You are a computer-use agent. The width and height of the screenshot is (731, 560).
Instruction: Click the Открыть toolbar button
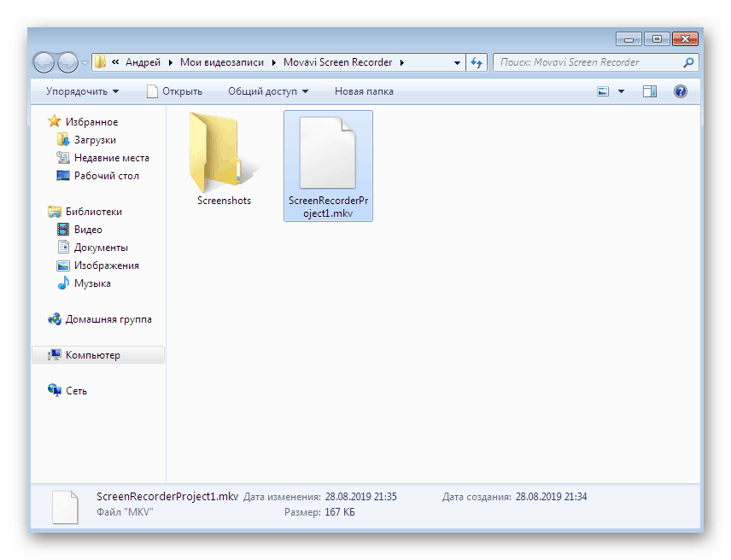pyautogui.click(x=174, y=91)
